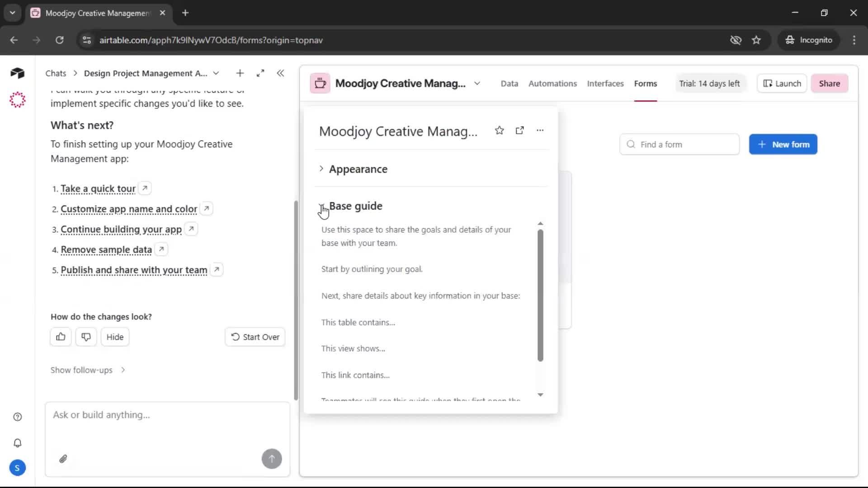Click the Chats breadcrumb link
Screen dimensions: 868x488
56,73
